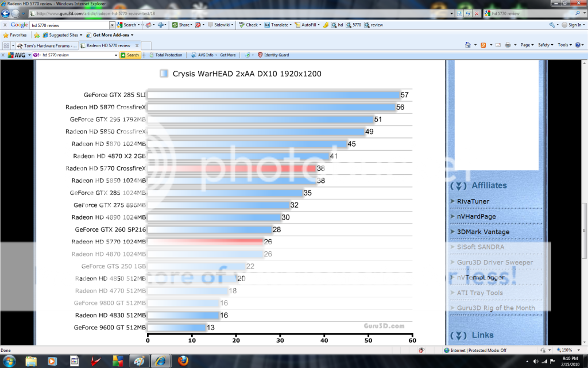This screenshot has height=368, width=588.
Task: Click Total Protection on AVG toolbar
Action: click(x=165, y=55)
